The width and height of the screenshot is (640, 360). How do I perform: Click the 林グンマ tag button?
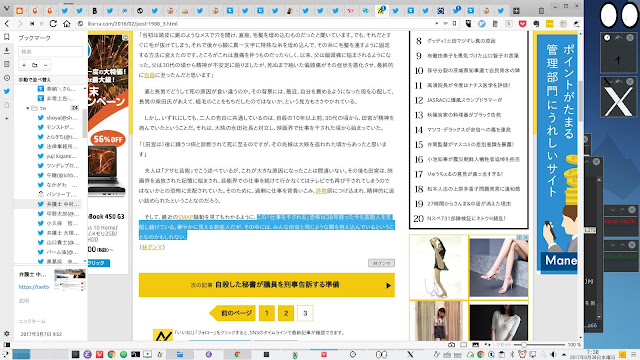pos(381,263)
